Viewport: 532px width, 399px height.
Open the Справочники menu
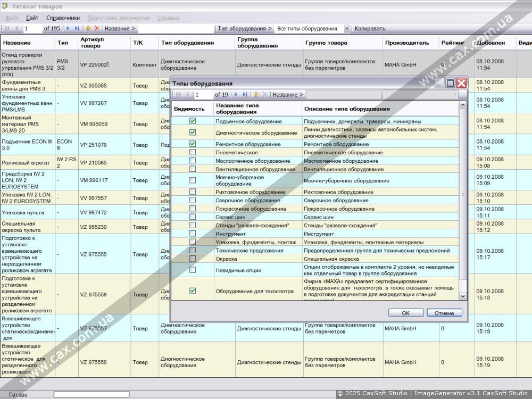tap(63, 18)
